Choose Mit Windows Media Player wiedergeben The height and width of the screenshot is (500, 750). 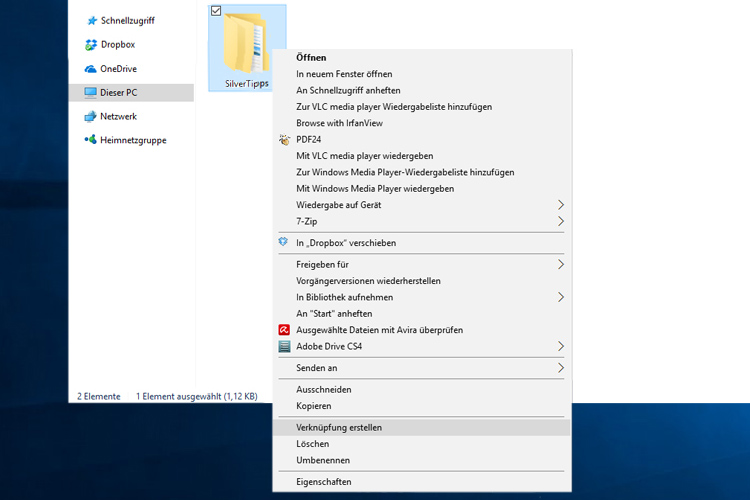[422, 189]
